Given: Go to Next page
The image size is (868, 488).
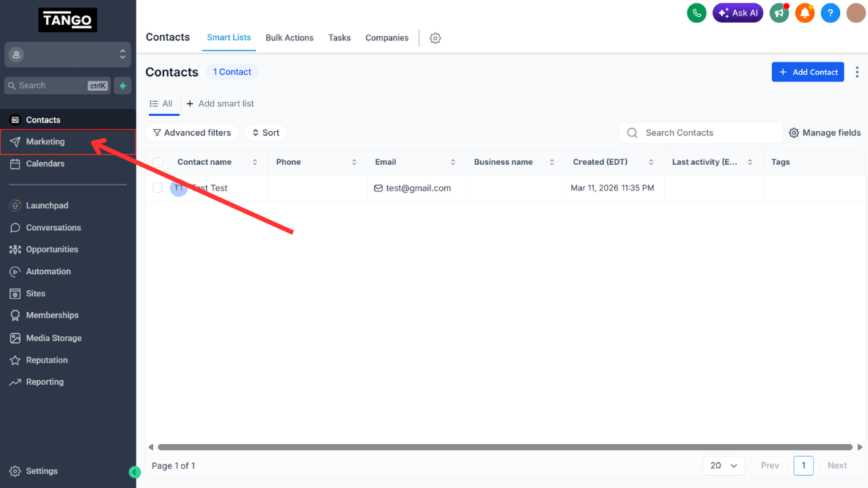Looking at the screenshot, I should coord(837,466).
